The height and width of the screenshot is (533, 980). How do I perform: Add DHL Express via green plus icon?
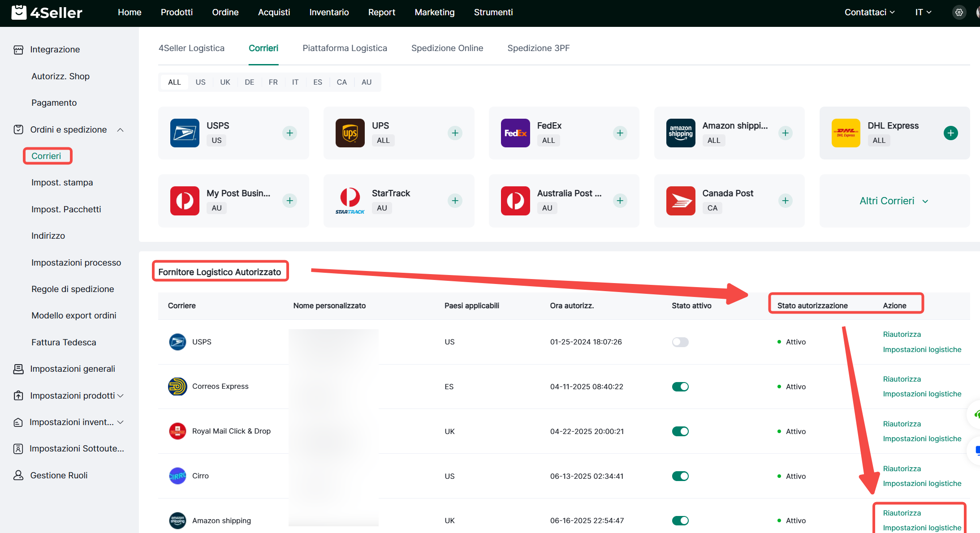coord(950,133)
